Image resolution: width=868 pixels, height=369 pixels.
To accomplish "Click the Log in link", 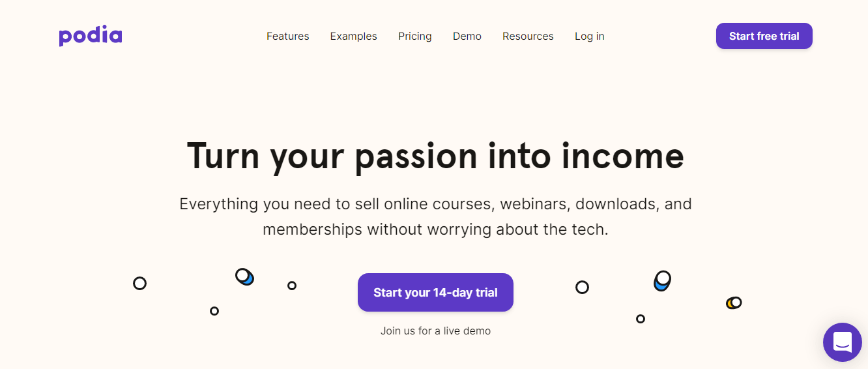I will 590,37.
